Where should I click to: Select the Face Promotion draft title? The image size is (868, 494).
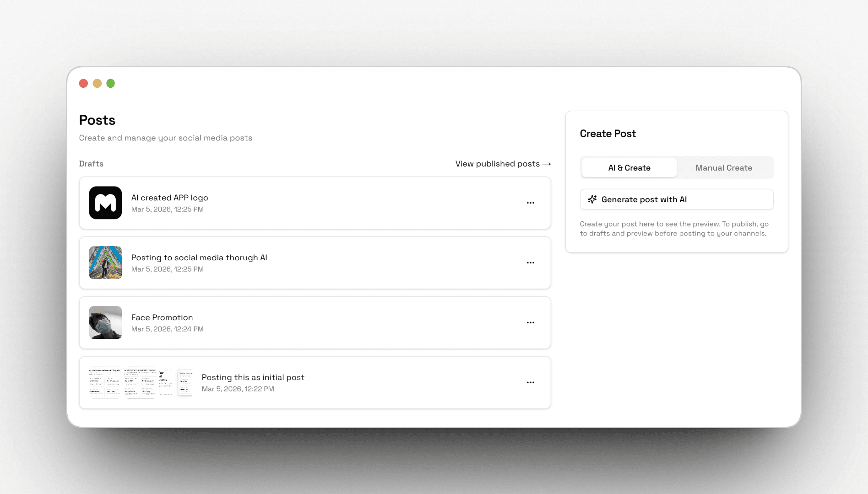point(162,317)
